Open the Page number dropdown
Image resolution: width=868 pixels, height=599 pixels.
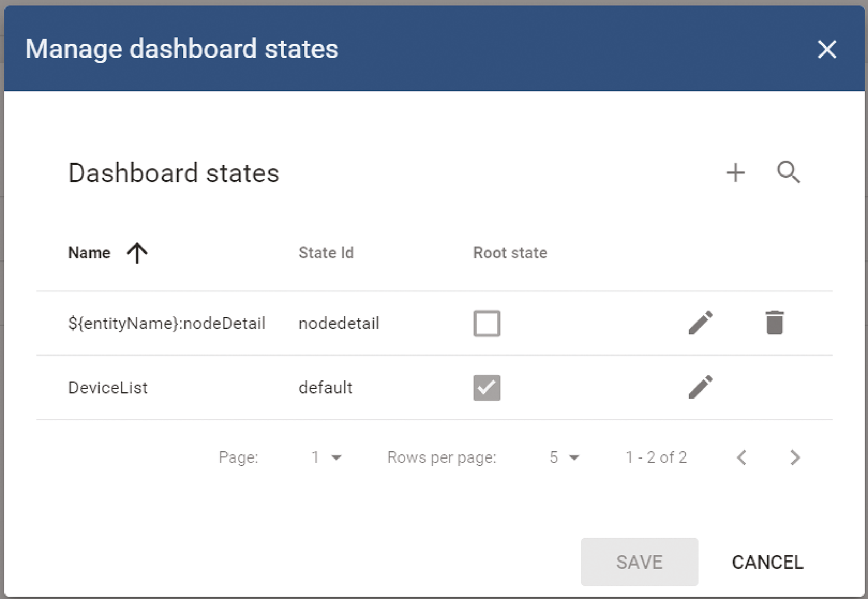(326, 457)
